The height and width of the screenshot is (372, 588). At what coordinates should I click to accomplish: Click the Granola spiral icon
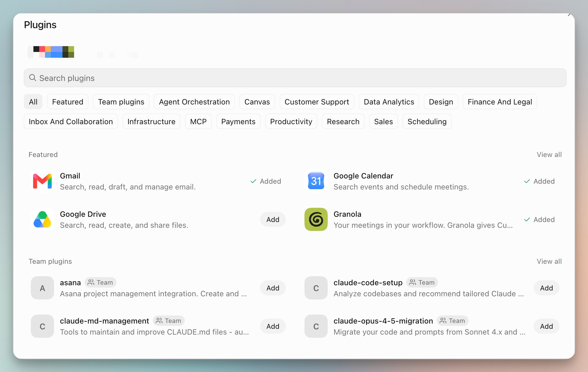pyautogui.click(x=316, y=219)
